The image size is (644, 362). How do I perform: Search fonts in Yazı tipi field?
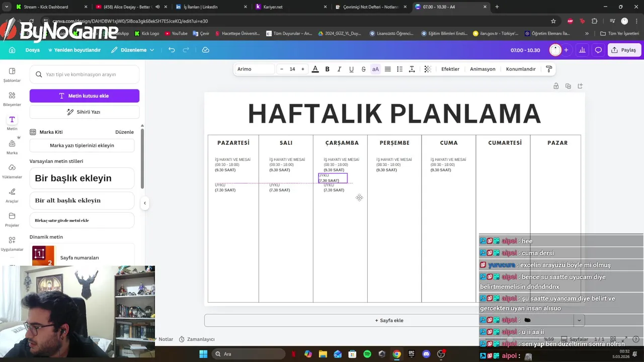85,74
